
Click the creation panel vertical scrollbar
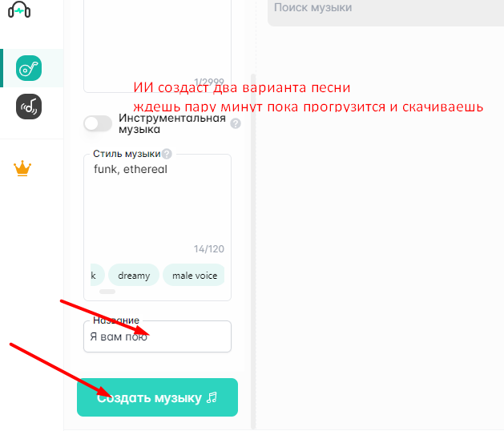[253, 251]
